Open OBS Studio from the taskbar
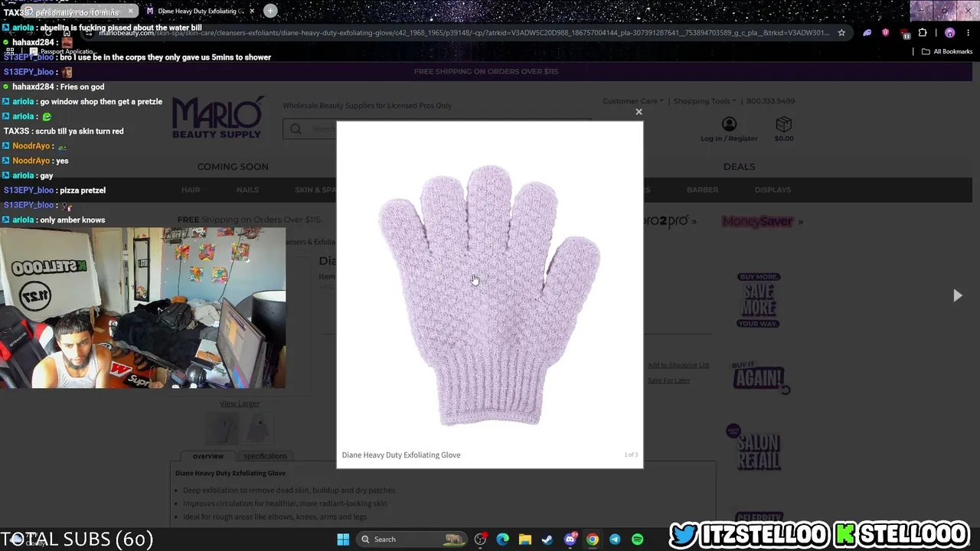Viewport: 980px width, 551px height. pos(480,540)
